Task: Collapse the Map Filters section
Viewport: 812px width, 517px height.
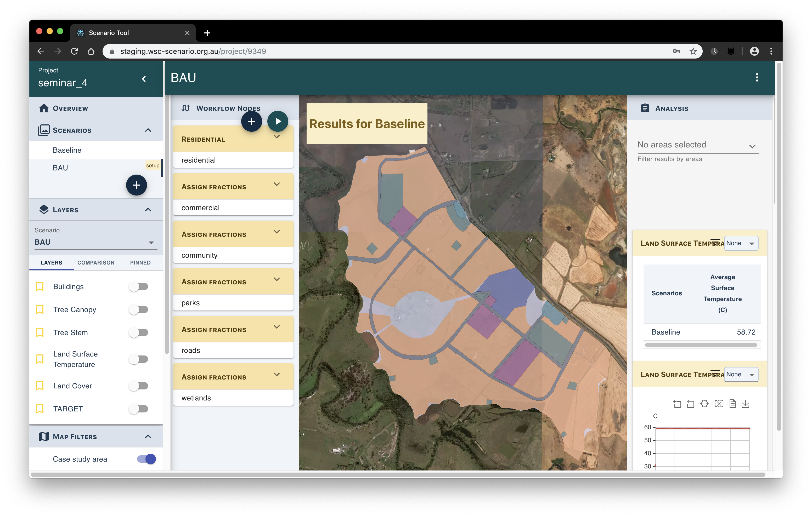Action: 148,436
